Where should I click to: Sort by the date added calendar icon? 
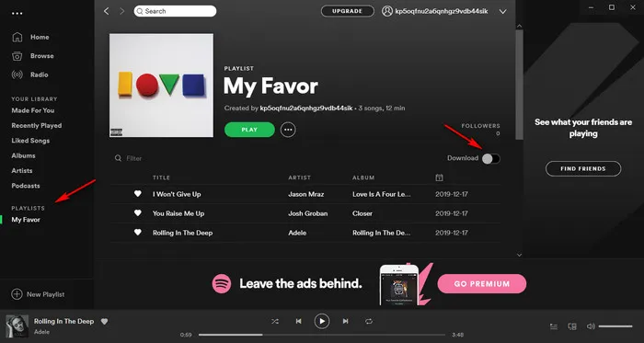tap(439, 177)
